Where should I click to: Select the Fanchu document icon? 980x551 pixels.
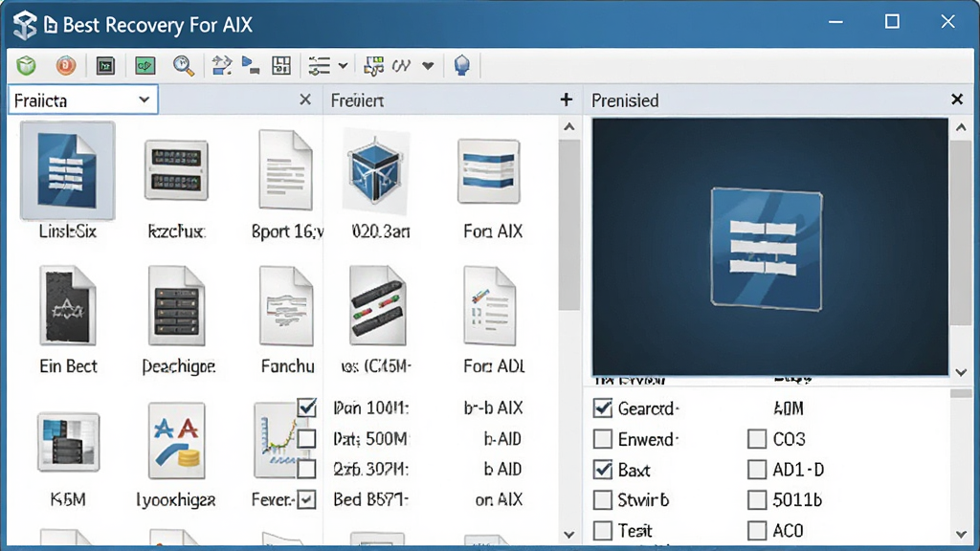(286, 305)
